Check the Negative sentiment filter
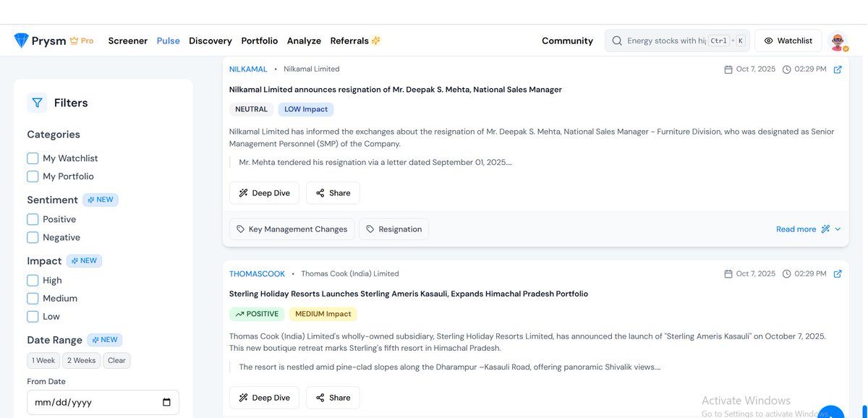This screenshot has height=418, width=868. pyautogui.click(x=33, y=237)
